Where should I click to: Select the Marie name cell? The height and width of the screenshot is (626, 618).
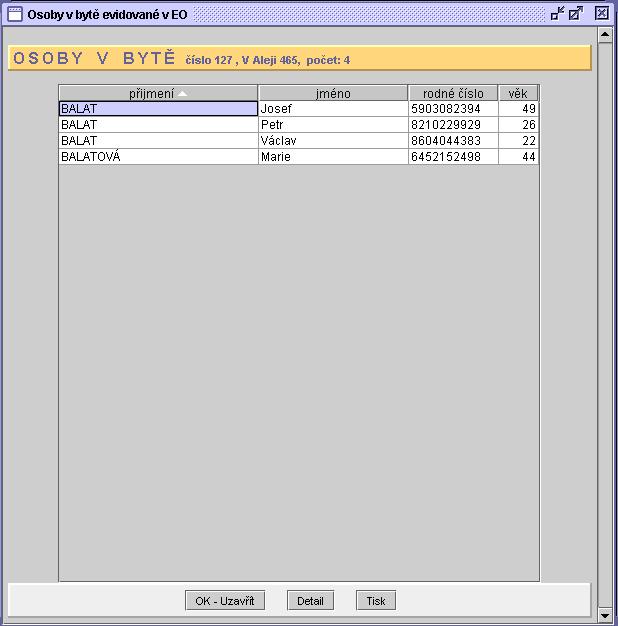click(x=333, y=156)
